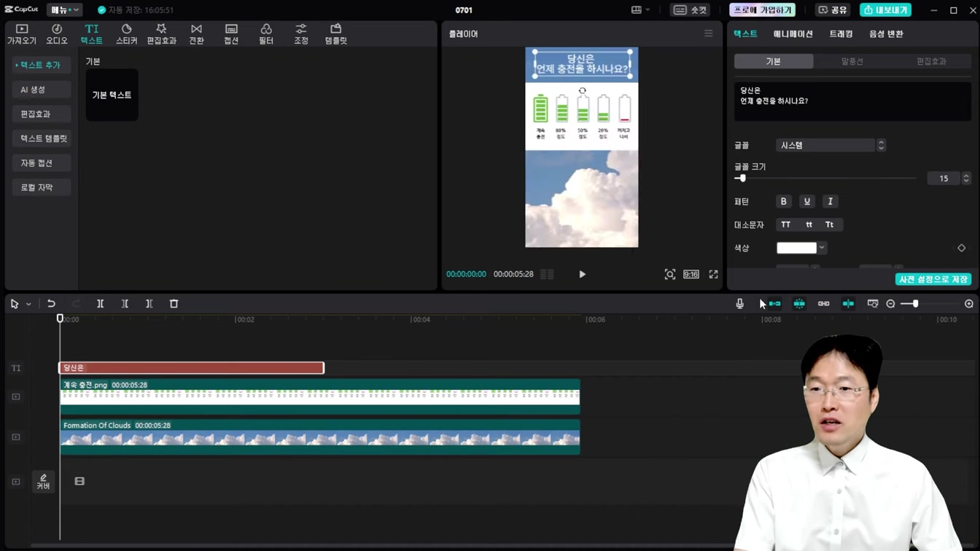Add keyframe diamond next to 색상

962,249
